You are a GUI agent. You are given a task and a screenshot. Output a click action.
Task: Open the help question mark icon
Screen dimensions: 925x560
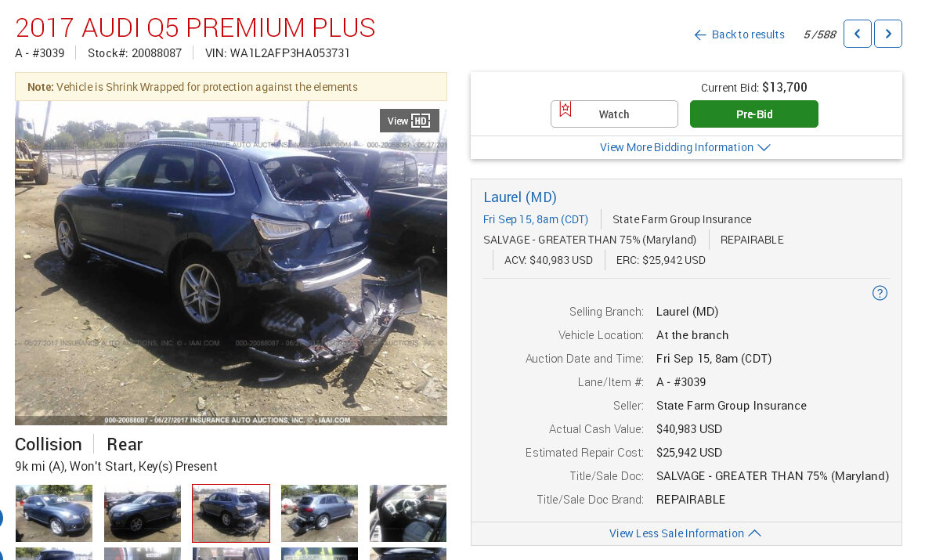pyautogui.click(x=880, y=293)
